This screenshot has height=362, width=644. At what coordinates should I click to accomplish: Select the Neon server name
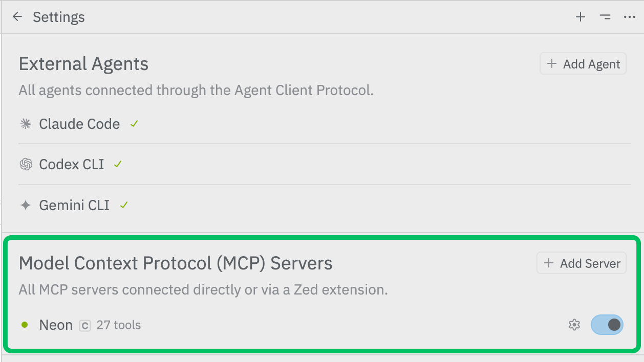click(x=56, y=325)
